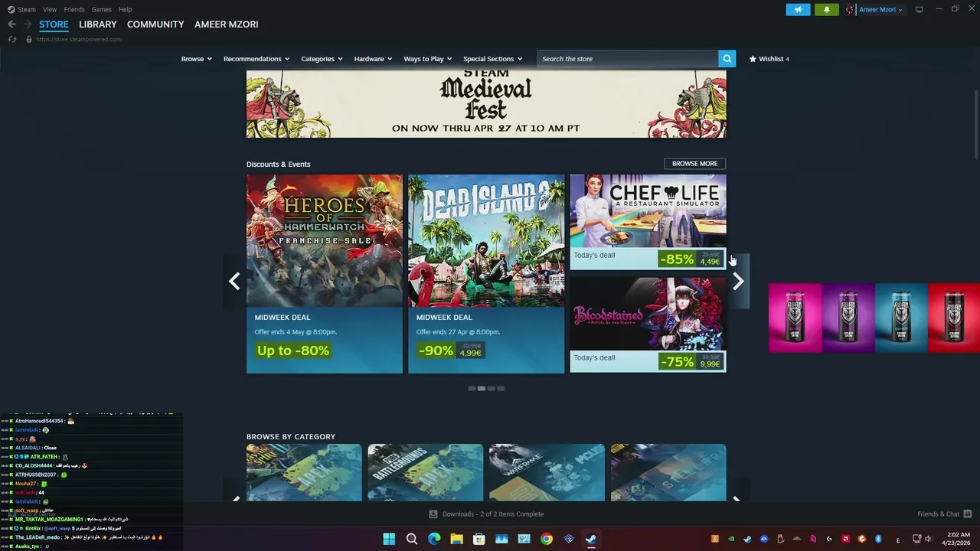Click the Up to -80% discount label
Viewport: 980px width, 551px height.
(293, 350)
